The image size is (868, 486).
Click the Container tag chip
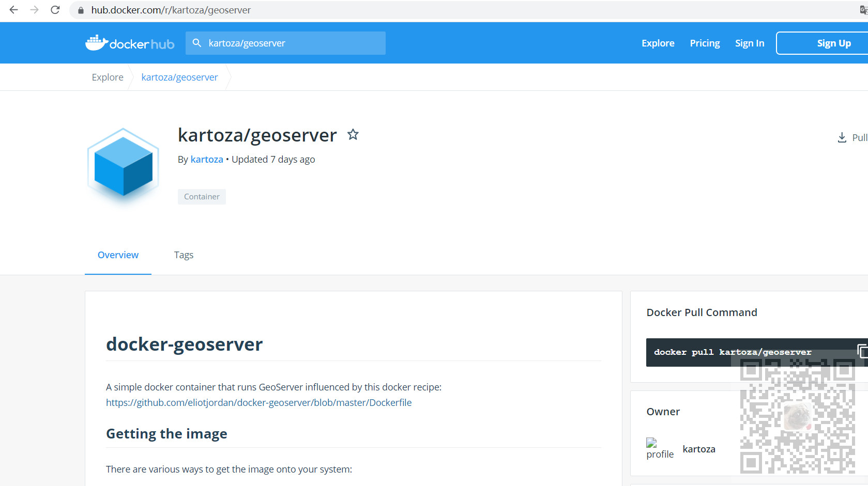[202, 197]
